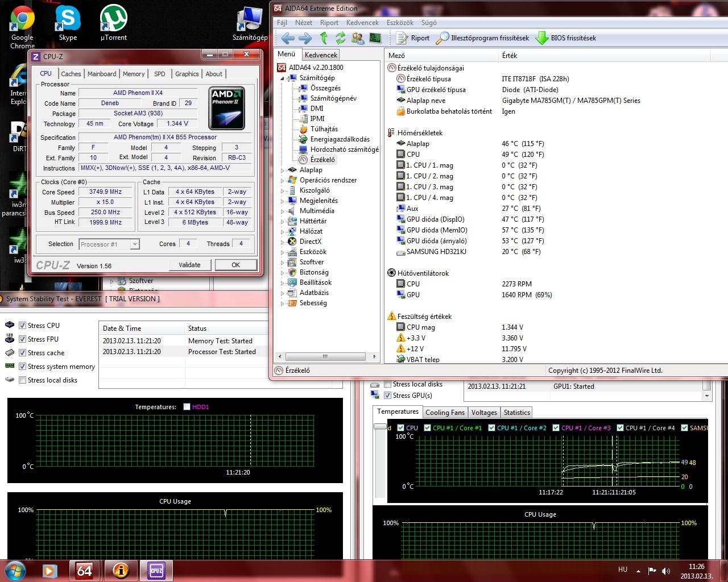The image size is (728, 582).
Task: Toggle HDD1 temperature graph checkbox
Action: point(187,407)
